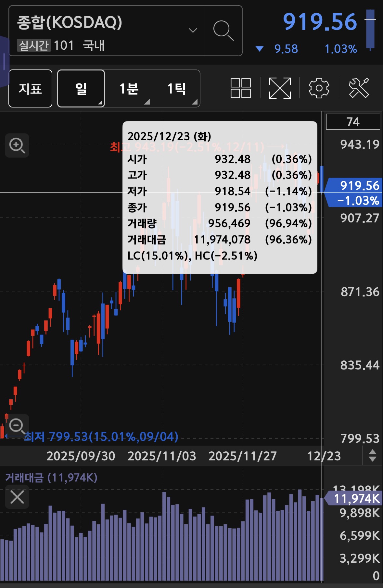Select the 1틱 one-tick period tab
The image size is (383, 588).
(176, 88)
